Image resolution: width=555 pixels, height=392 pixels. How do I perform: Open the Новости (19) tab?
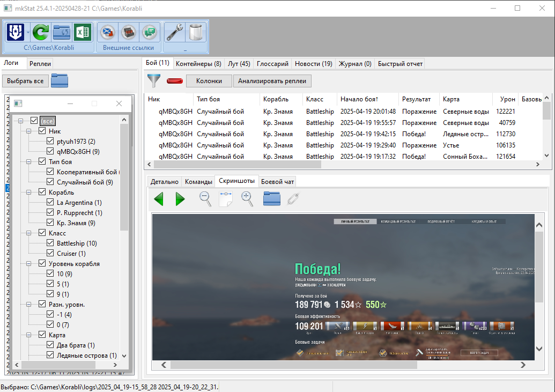[314, 64]
